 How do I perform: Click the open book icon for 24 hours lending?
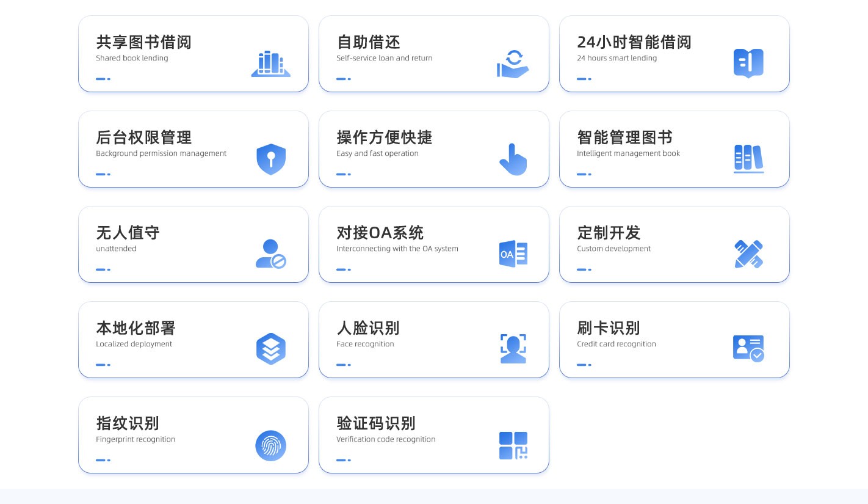tap(748, 63)
